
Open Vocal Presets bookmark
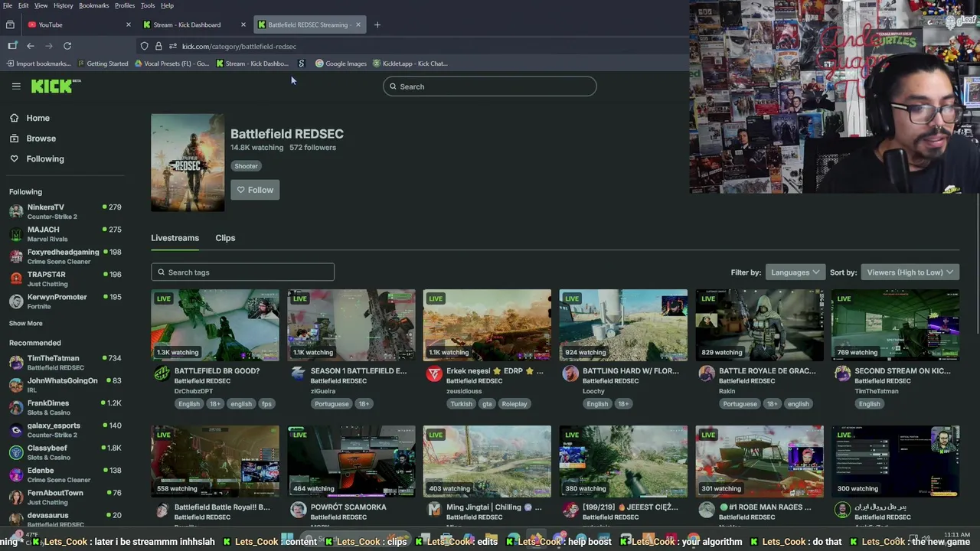click(171, 64)
